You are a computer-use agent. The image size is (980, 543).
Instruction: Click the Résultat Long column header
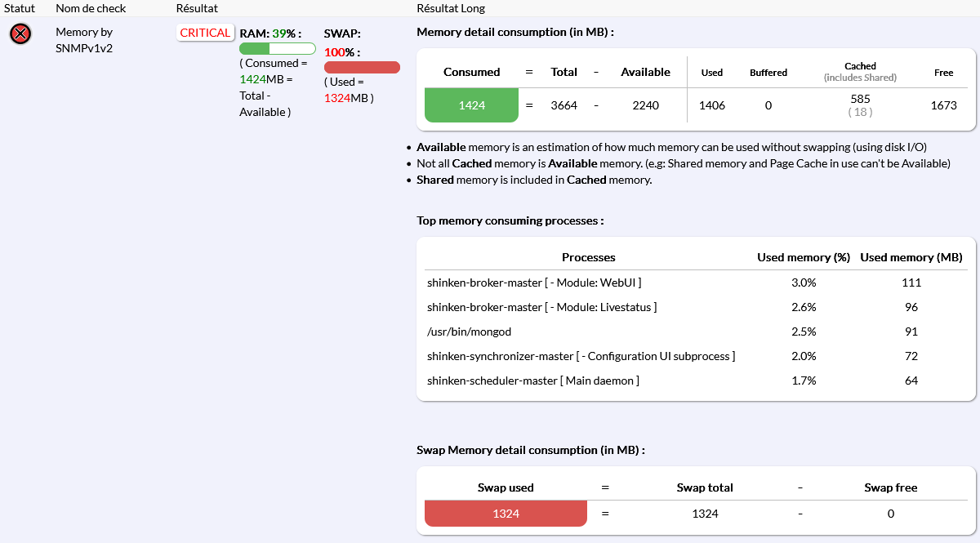[451, 8]
